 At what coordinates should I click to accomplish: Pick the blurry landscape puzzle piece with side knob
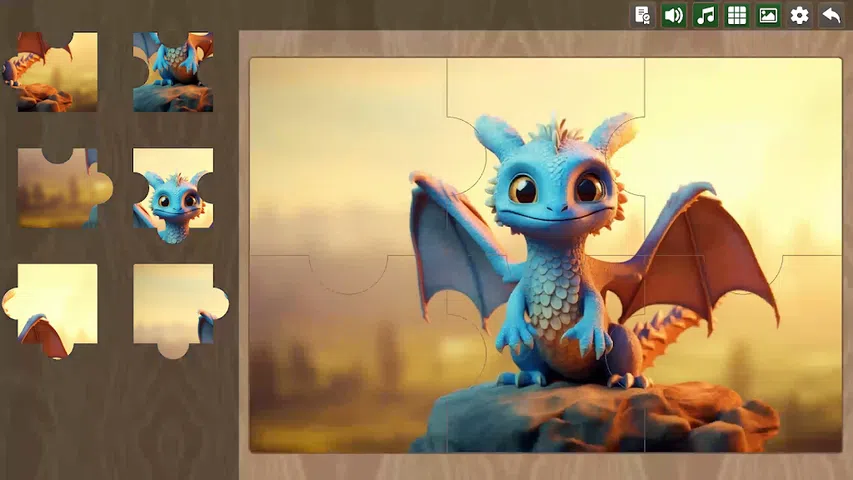pyautogui.click(x=64, y=188)
